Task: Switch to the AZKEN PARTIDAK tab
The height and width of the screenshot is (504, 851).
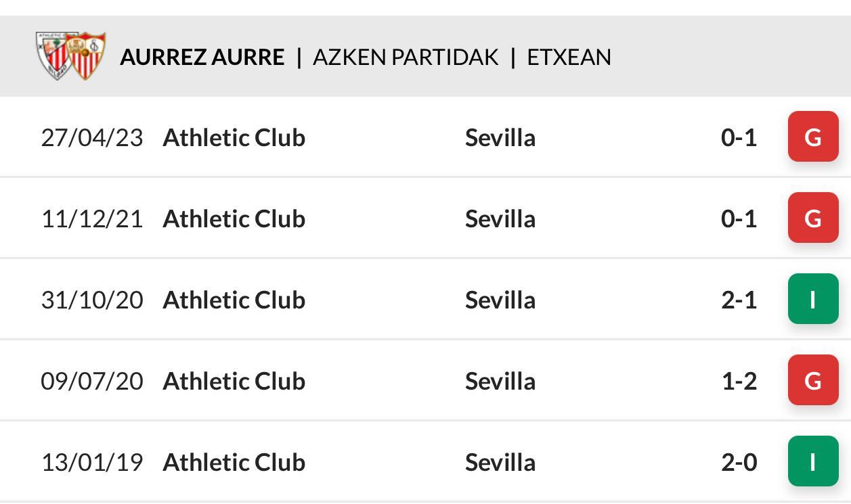Action: (x=406, y=57)
